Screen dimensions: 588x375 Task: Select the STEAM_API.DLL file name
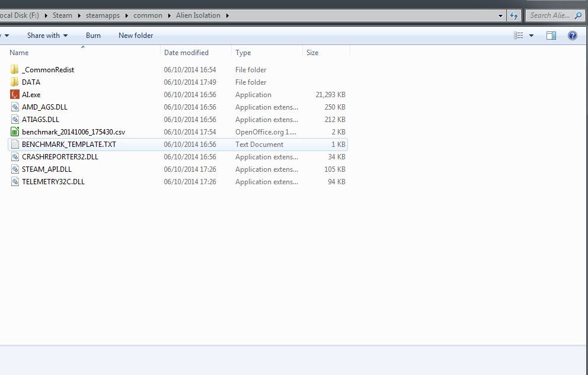[x=47, y=169]
